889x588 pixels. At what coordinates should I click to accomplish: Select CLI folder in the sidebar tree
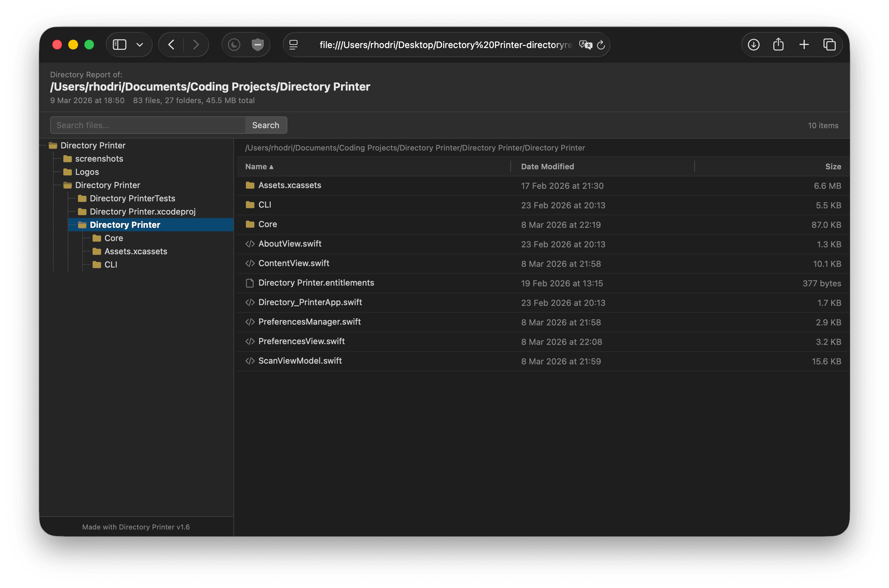pos(111,264)
